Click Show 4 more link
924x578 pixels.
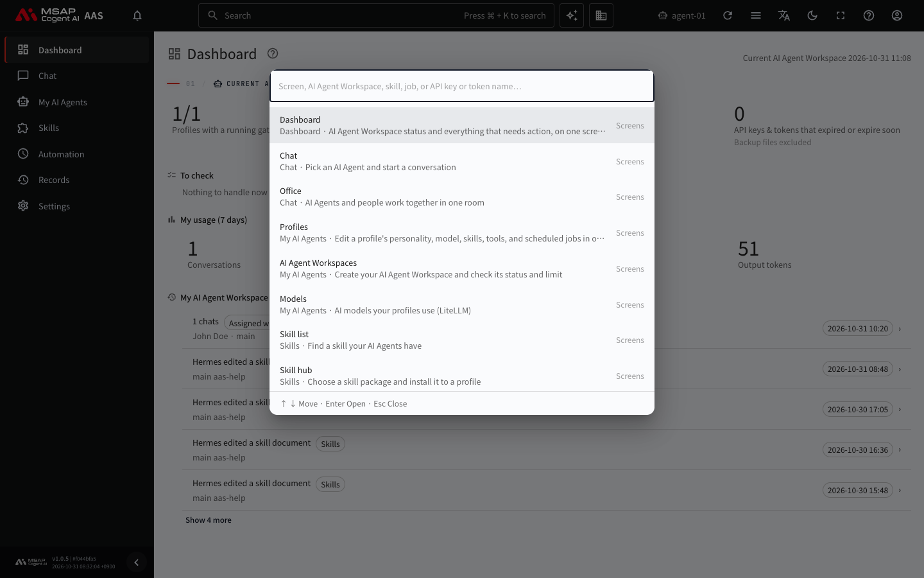209,520
